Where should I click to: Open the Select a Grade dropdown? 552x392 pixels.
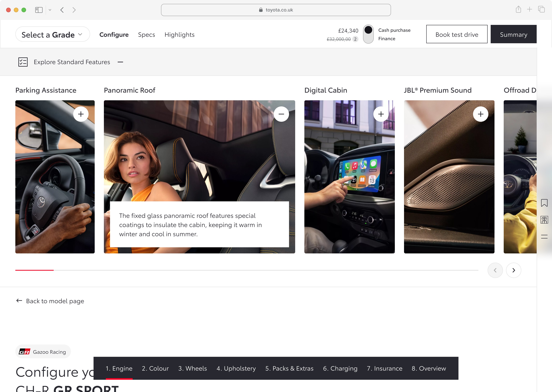click(x=53, y=34)
